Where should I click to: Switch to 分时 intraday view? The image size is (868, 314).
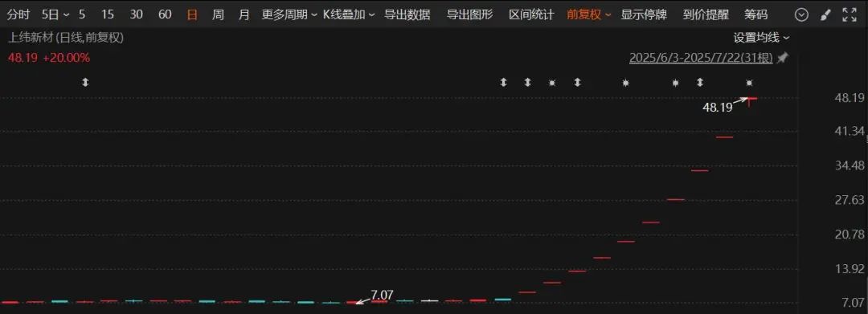click(18, 15)
